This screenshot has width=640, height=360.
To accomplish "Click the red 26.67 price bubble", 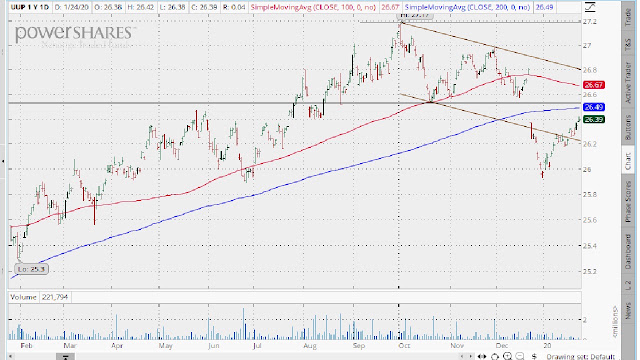I will coord(593,85).
